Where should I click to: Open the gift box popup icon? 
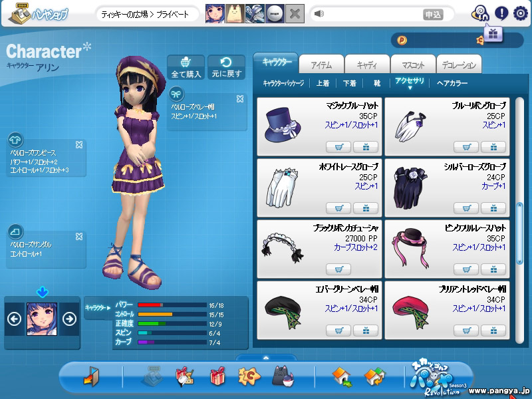[493, 34]
